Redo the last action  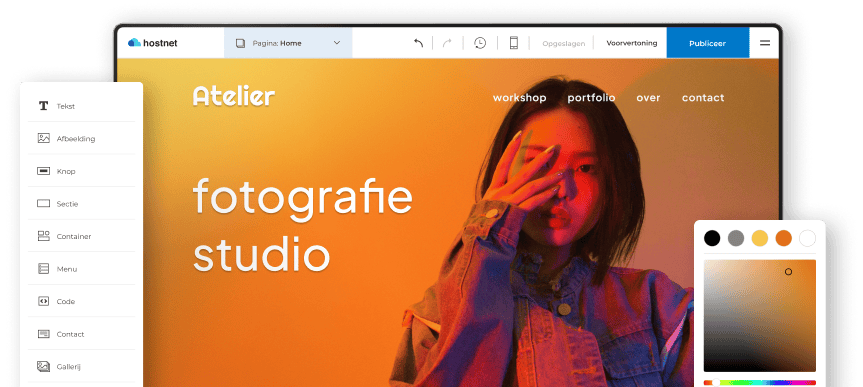[x=447, y=43]
